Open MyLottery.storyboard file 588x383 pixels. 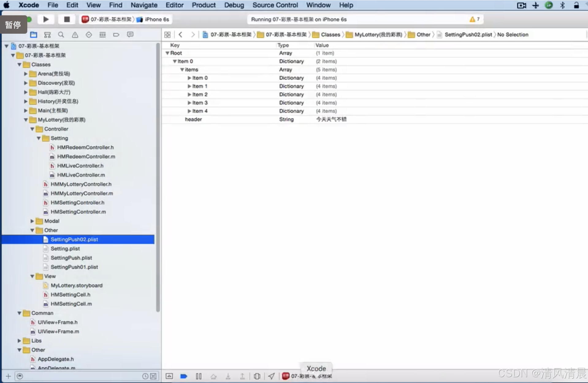tap(77, 285)
